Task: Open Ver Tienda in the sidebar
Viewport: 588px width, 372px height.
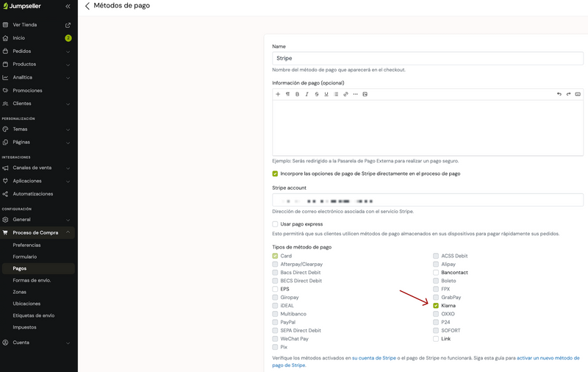Action: [25, 25]
